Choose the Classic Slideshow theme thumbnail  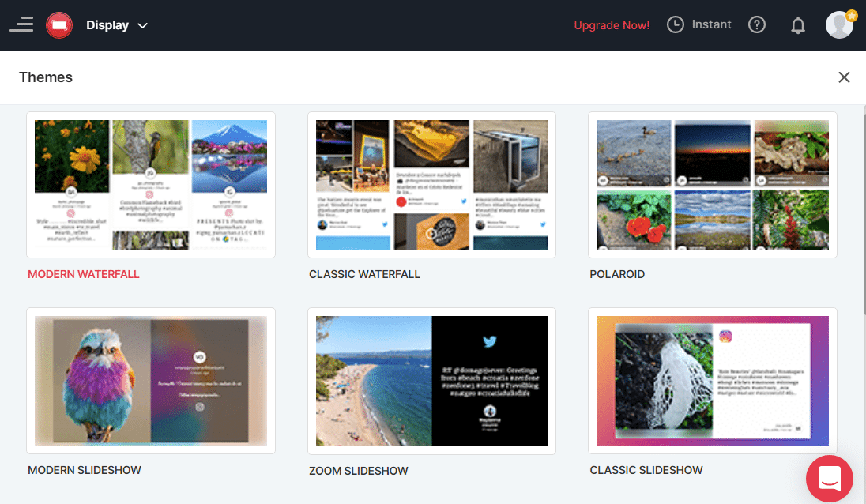[712, 381]
